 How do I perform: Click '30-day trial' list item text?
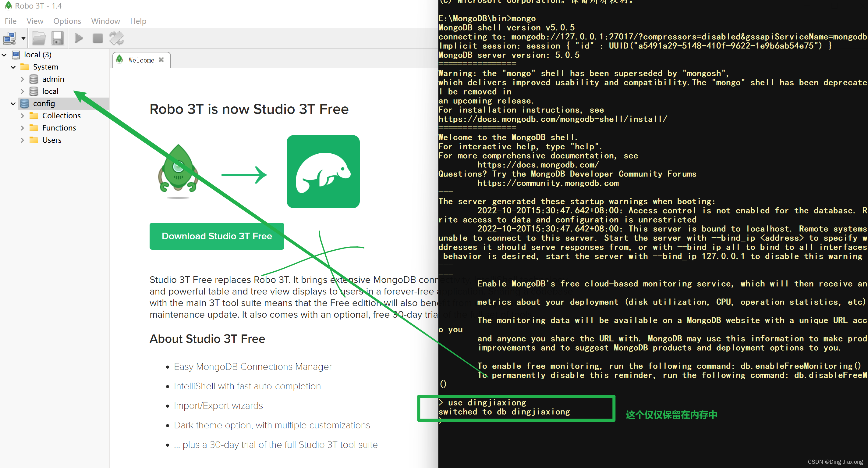click(x=276, y=445)
